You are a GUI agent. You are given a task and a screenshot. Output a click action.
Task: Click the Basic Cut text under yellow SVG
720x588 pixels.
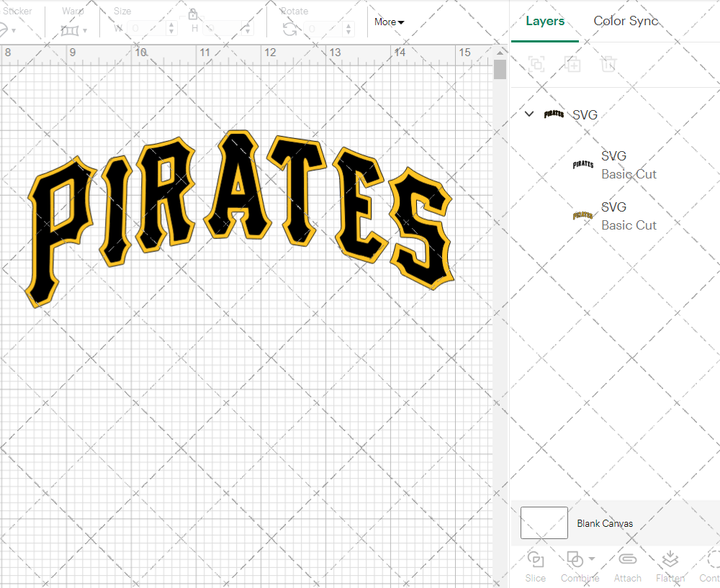coord(629,225)
